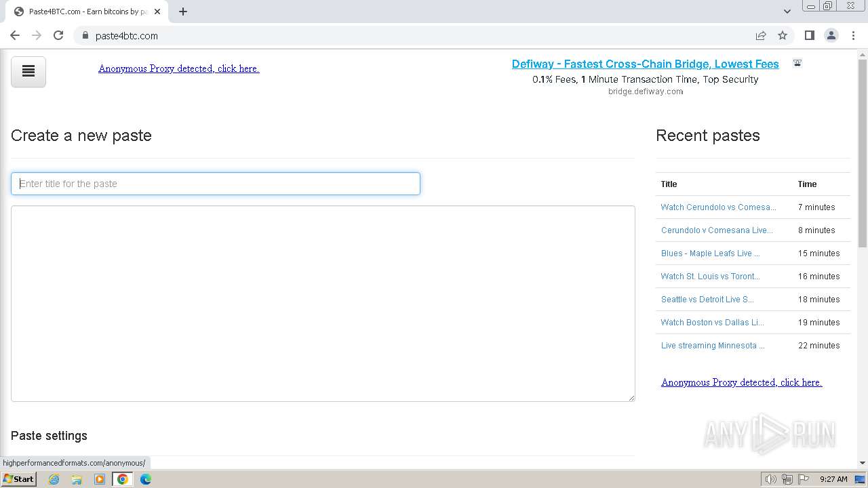
Task: Click the address bar URL
Action: (x=127, y=36)
